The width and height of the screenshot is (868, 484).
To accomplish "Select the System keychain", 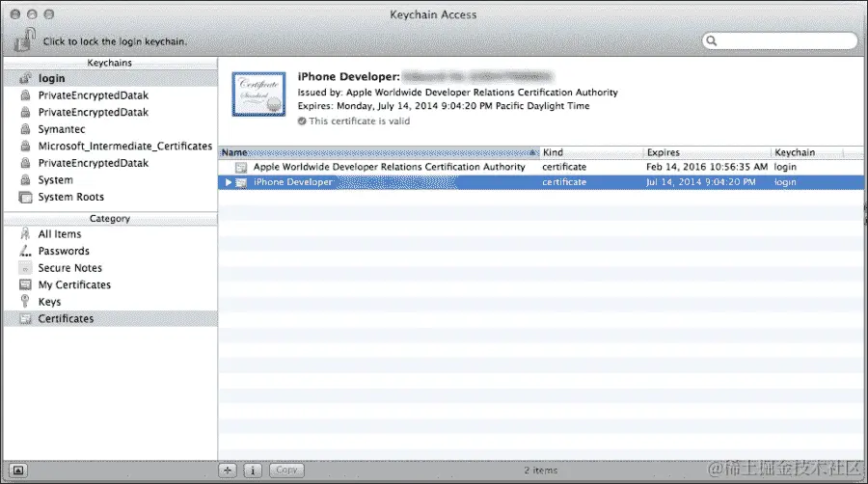I will click(x=110, y=179).
